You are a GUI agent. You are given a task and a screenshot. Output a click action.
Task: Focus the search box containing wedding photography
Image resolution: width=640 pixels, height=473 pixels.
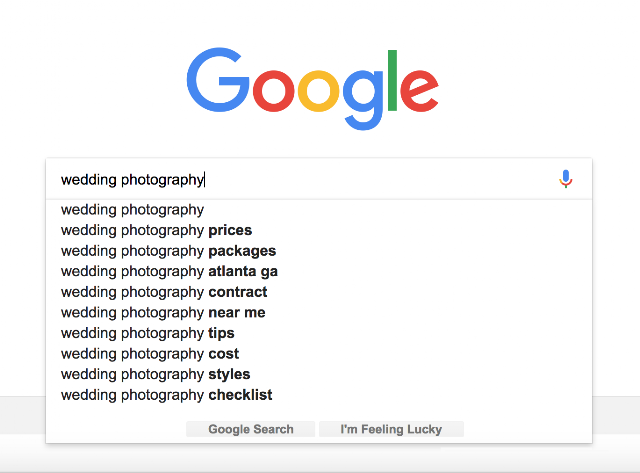[x=300, y=180]
